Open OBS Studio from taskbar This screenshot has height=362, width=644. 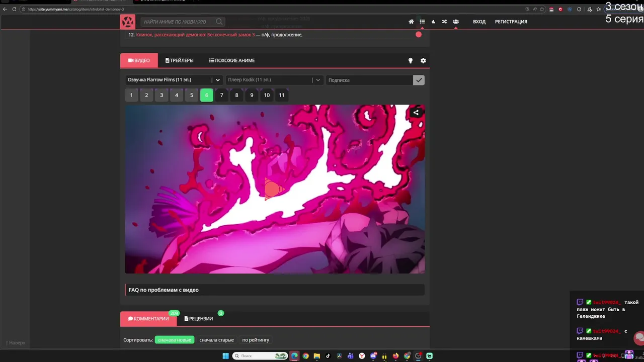419,356
